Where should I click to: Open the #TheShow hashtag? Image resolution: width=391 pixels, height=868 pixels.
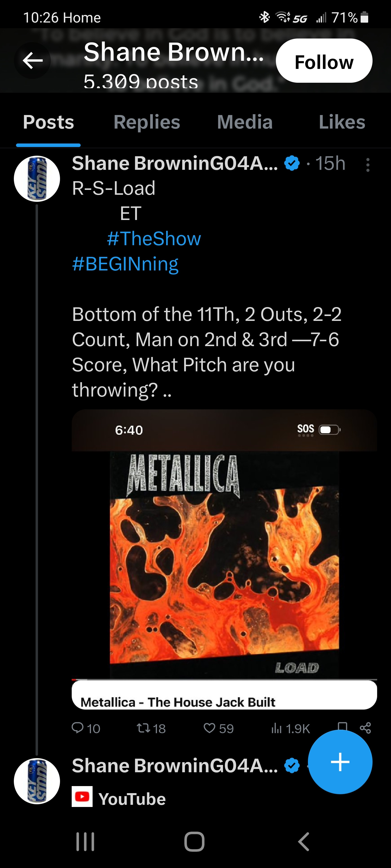pyautogui.click(x=154, y=239)
